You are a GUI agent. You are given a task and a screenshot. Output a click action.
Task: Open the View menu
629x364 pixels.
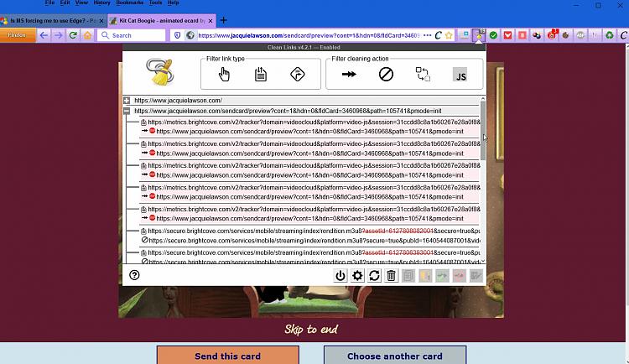tap(81, 3)
